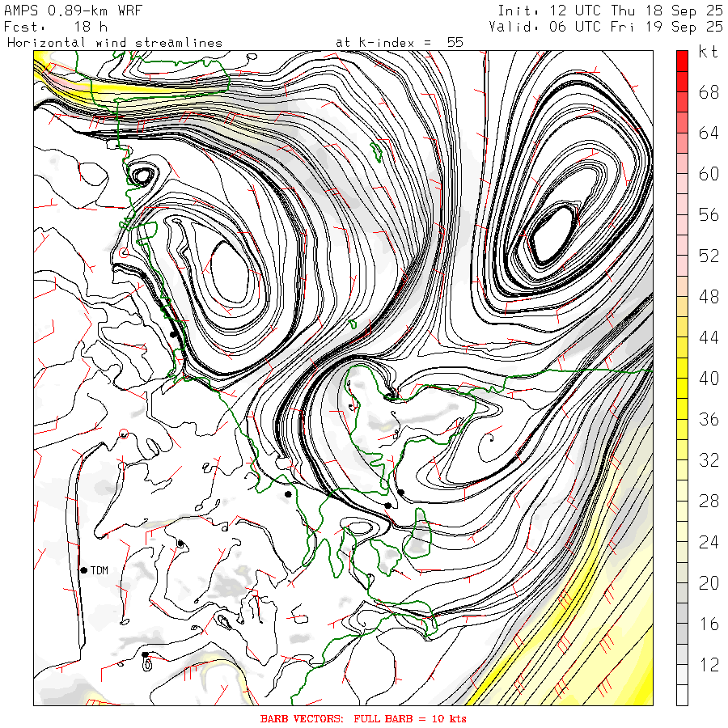
Task: Select the white center of the western eddy
Action: 233,268
